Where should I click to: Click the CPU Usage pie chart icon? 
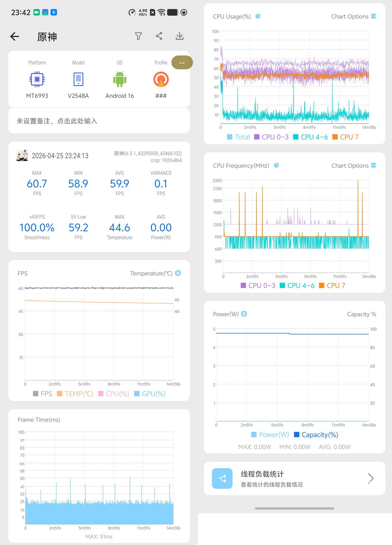[x=258, y=16]
